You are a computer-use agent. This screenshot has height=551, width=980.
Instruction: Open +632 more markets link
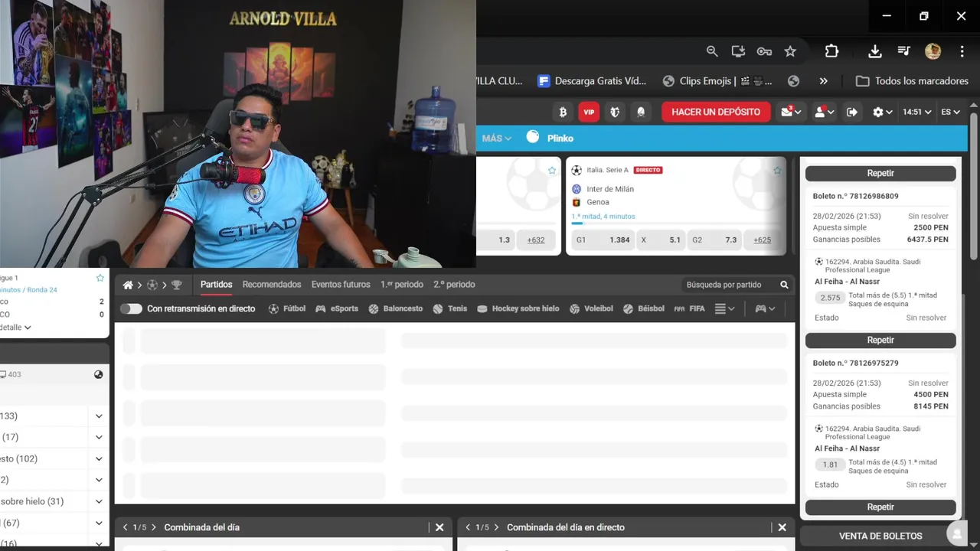pyautogui.click(x=536, y=240)
